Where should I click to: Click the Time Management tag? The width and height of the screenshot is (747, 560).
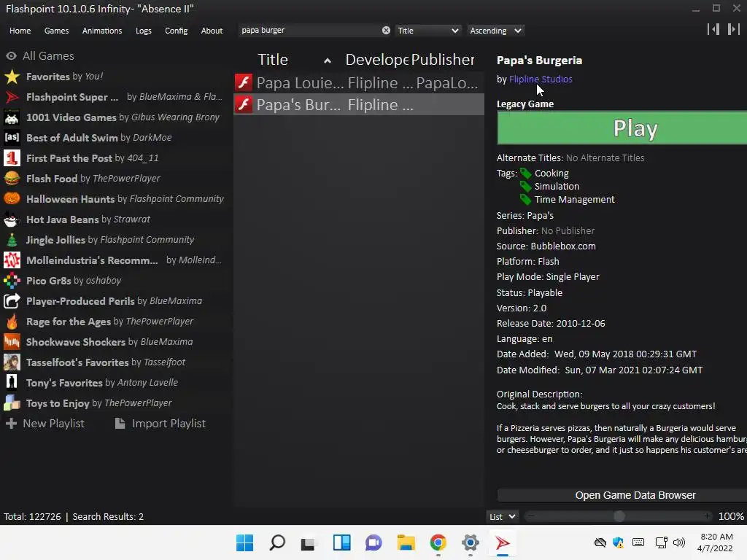click(x=574, y=200)
